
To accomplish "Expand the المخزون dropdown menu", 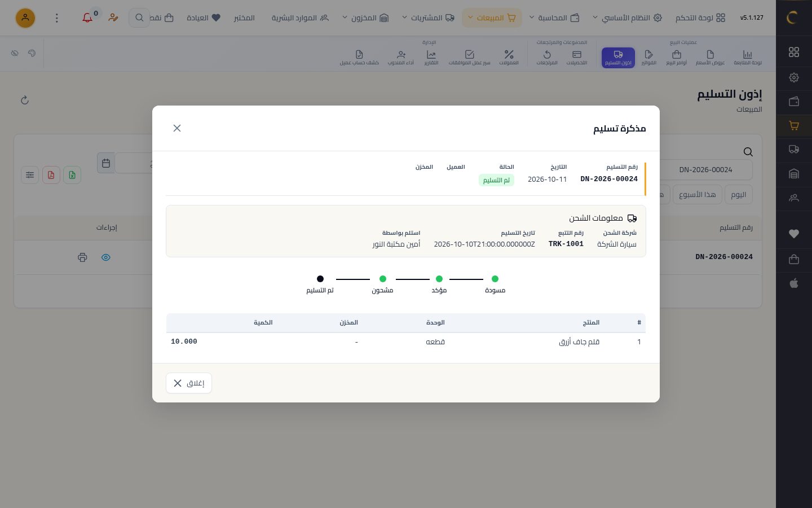I will pyautogui.click(x=365, y=18).
